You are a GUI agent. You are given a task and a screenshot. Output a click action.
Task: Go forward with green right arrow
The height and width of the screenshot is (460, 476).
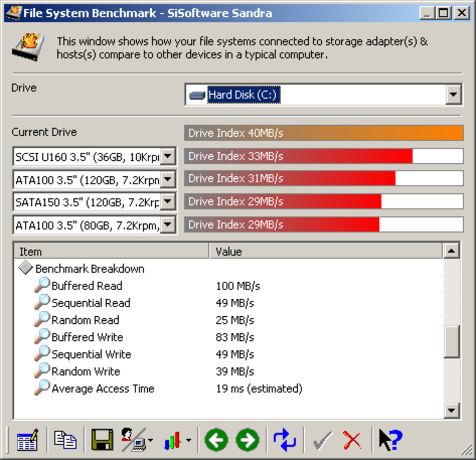(247, 440)
